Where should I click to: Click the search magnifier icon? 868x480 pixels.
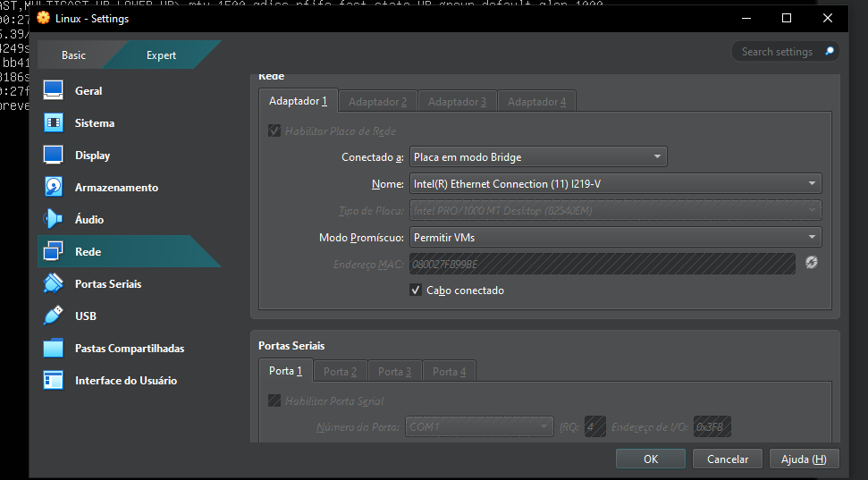coord(830,51)
